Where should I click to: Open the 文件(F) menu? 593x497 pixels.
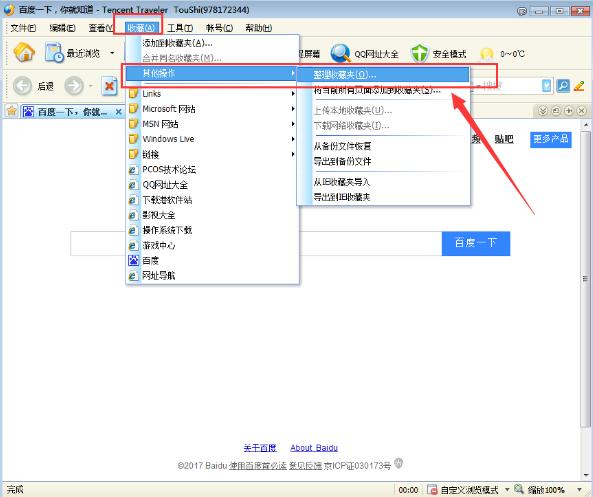tap(23, 28)
